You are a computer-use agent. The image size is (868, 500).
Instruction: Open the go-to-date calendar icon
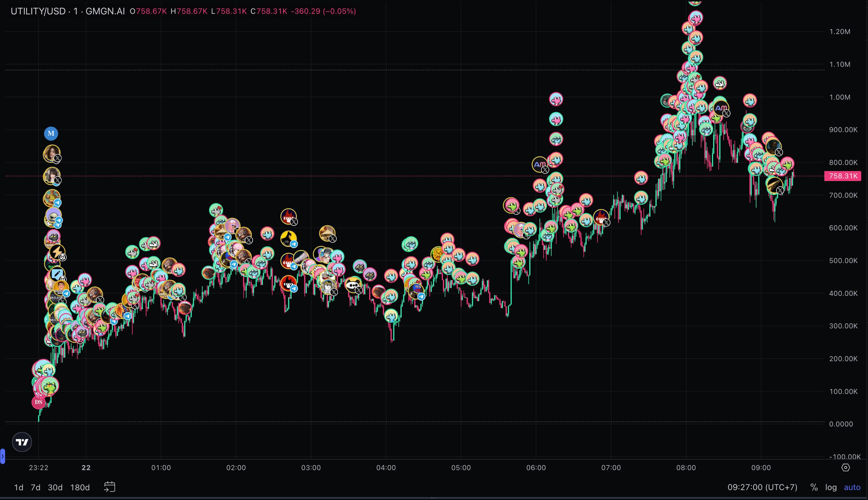coord(110,487)
